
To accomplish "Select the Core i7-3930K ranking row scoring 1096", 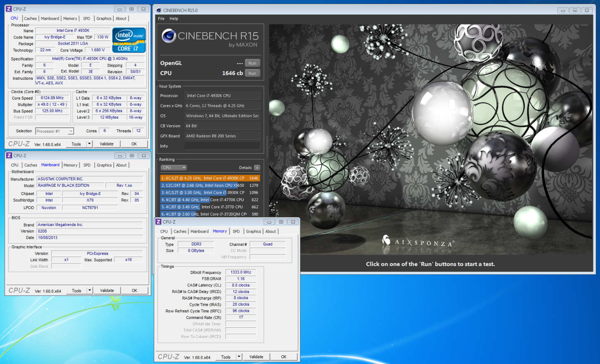I will tap(210, 193).
